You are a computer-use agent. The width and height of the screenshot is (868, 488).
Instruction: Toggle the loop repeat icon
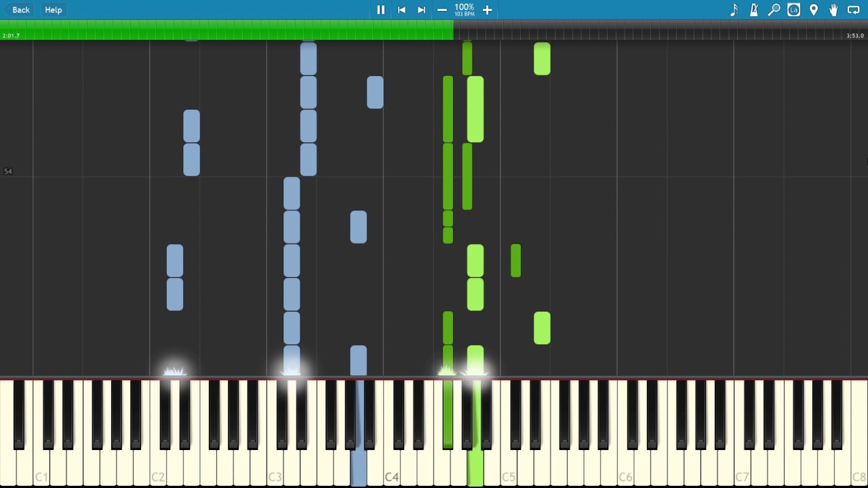click(854, 9)
